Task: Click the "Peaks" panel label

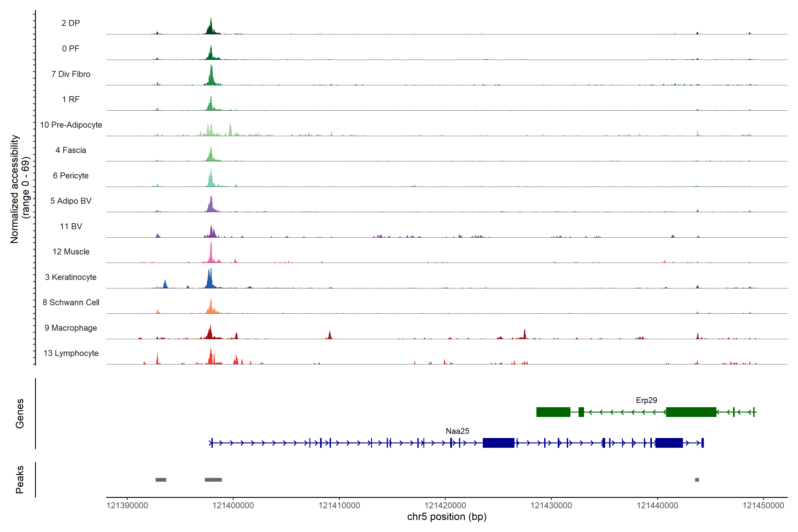Action: 20,479
